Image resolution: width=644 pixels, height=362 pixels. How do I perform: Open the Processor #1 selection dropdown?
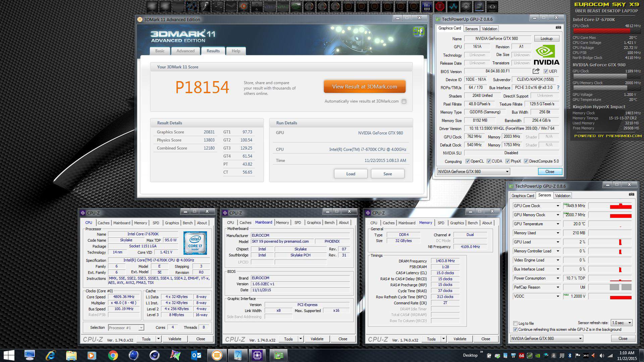[x=126, y=327]
